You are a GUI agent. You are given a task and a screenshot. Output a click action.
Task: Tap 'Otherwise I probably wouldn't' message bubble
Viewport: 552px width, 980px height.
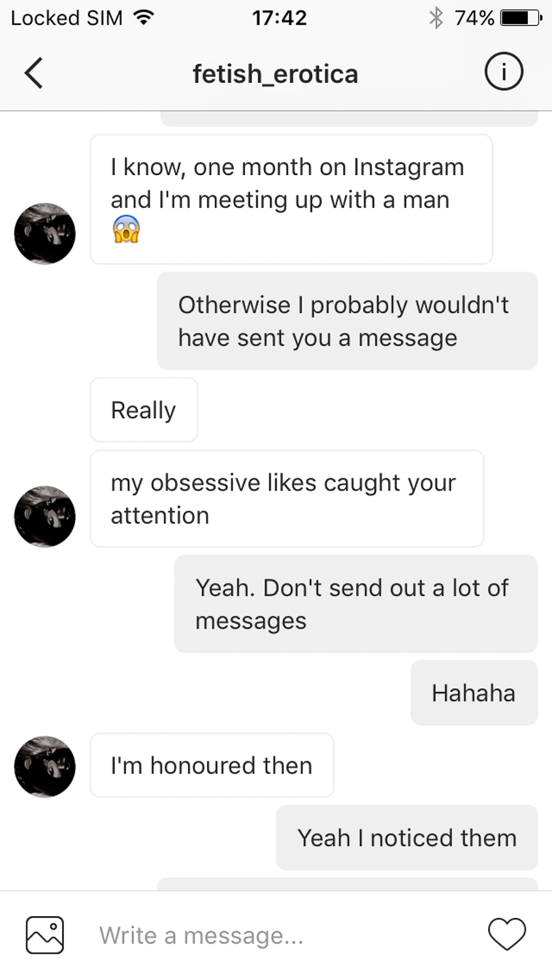pyautogui.click(x=348, y=321)
